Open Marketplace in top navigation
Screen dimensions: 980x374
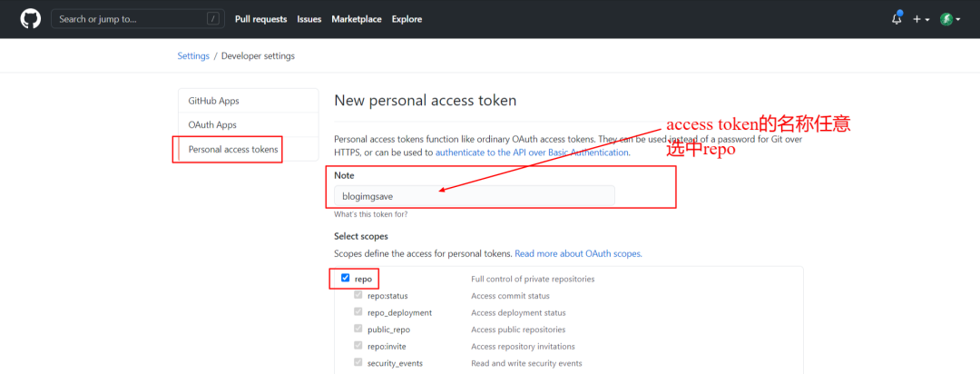pos(357,19)
